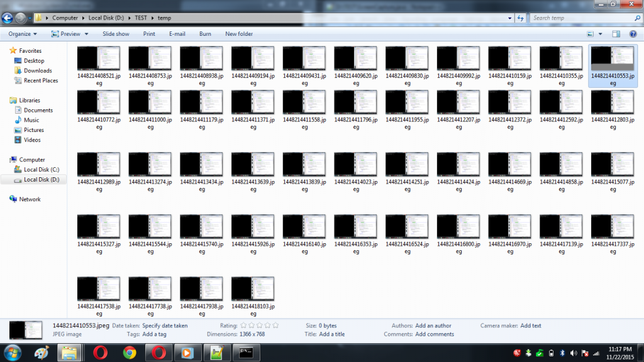Create a New folder
Screen dimensions: 644x362
pos(239,33)
